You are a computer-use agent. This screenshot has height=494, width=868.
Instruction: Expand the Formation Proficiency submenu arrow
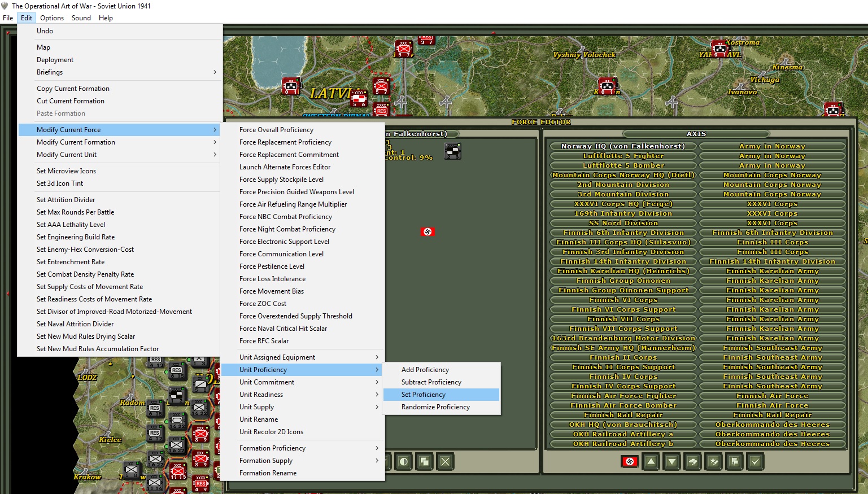point(377,448)
